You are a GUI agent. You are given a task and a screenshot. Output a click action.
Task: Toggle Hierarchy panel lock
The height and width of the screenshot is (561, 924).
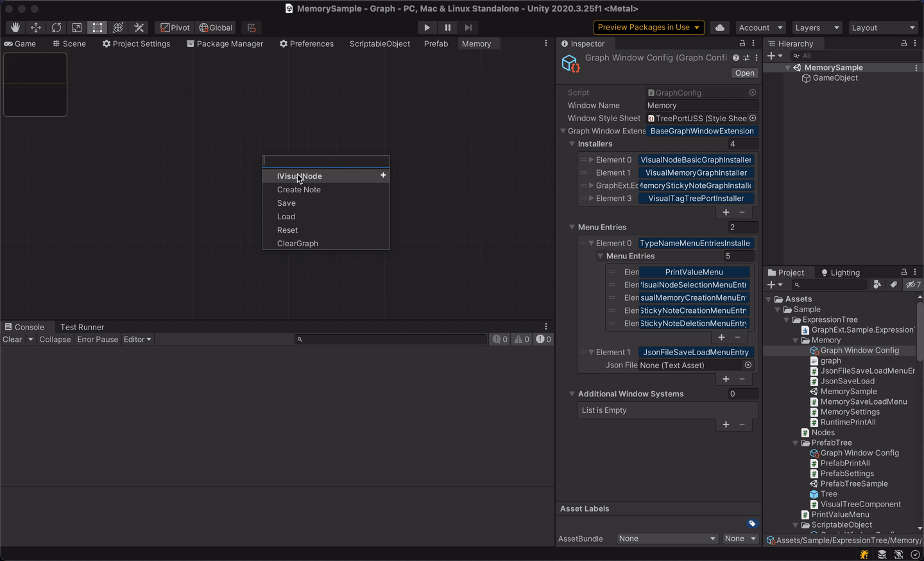pos(904,44)
